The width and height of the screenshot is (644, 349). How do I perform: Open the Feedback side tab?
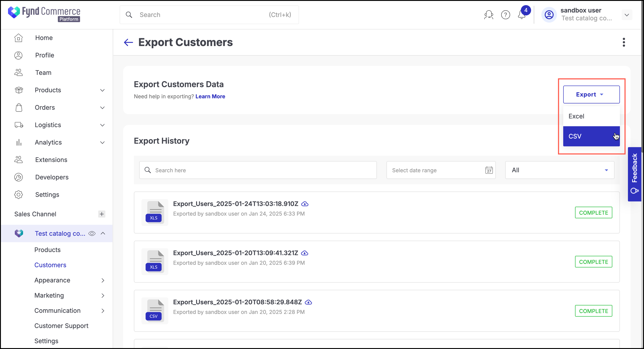[x=634, y=174]
